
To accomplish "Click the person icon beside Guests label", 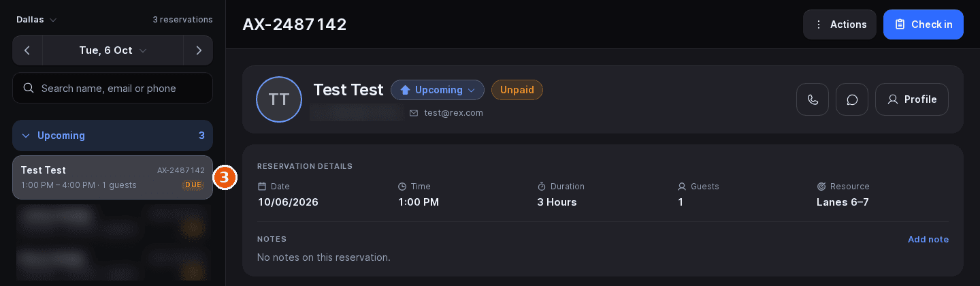I will coord(681,186).
